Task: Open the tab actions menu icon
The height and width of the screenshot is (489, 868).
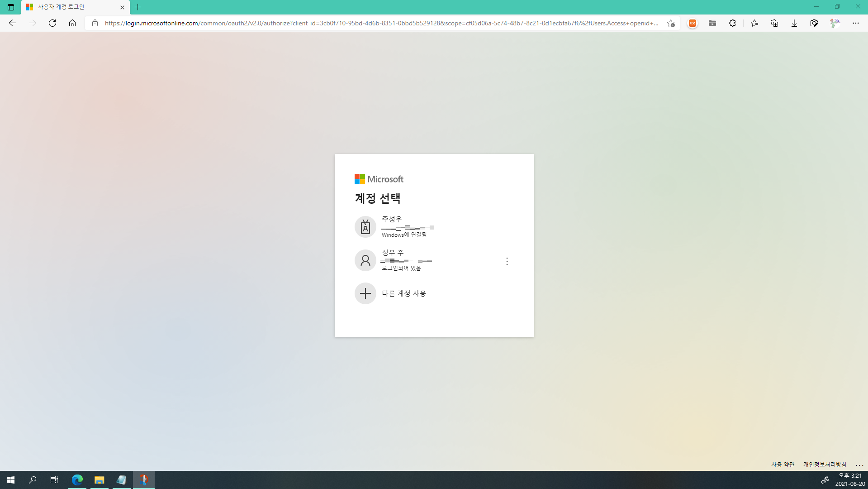Action: tap(11, 7)
